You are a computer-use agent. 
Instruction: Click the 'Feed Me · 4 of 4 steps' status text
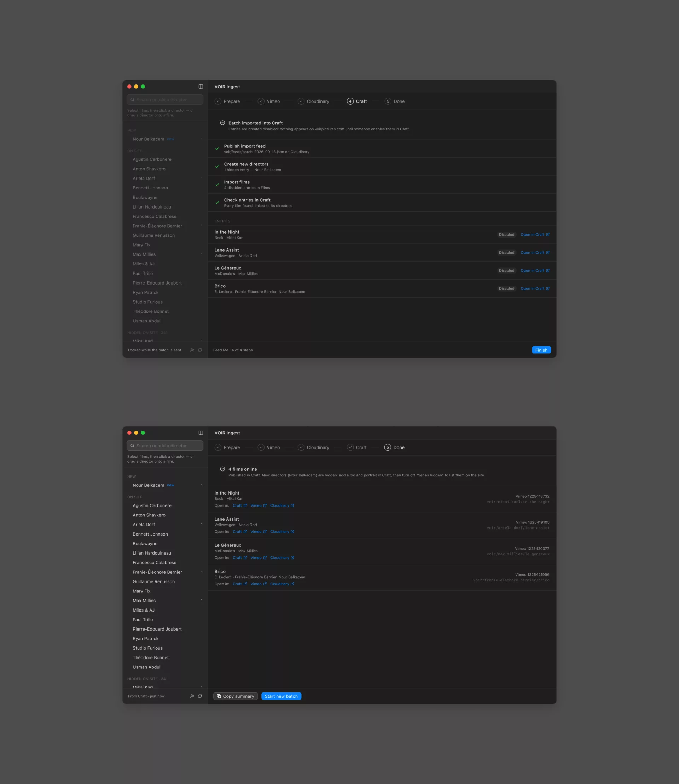pyautogui.click(x=233, y=350)
